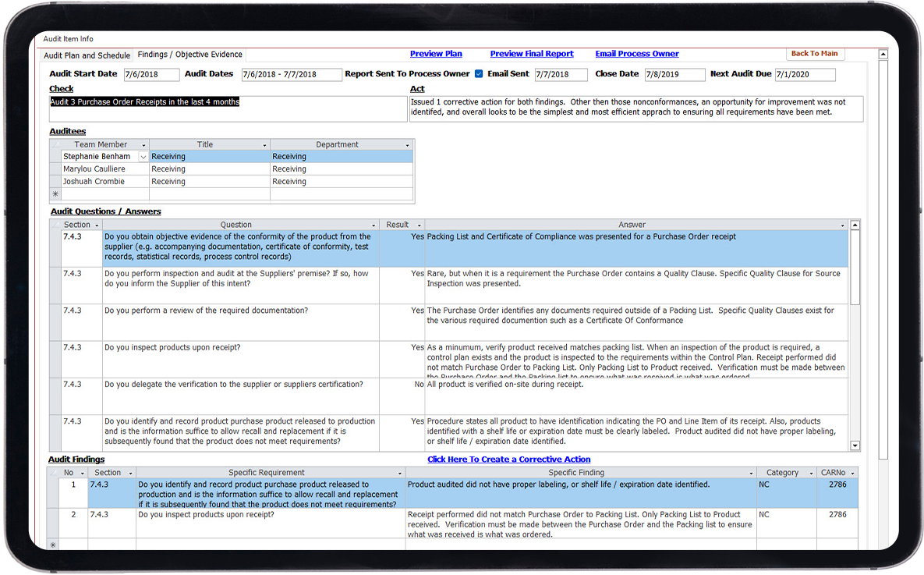Click the Next Audit Due field
924x575 pixels.
(805, 74)
